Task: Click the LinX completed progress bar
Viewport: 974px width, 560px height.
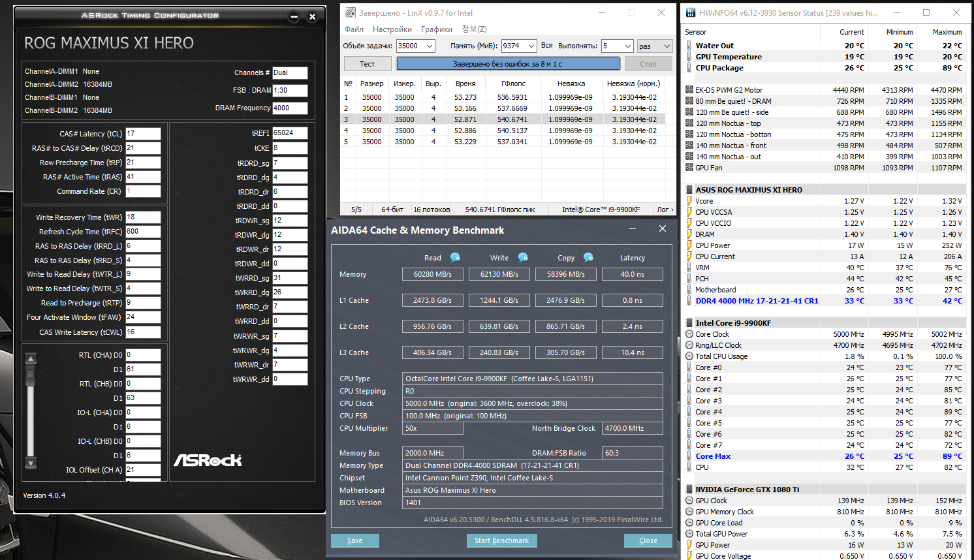Action: point(508,64)
